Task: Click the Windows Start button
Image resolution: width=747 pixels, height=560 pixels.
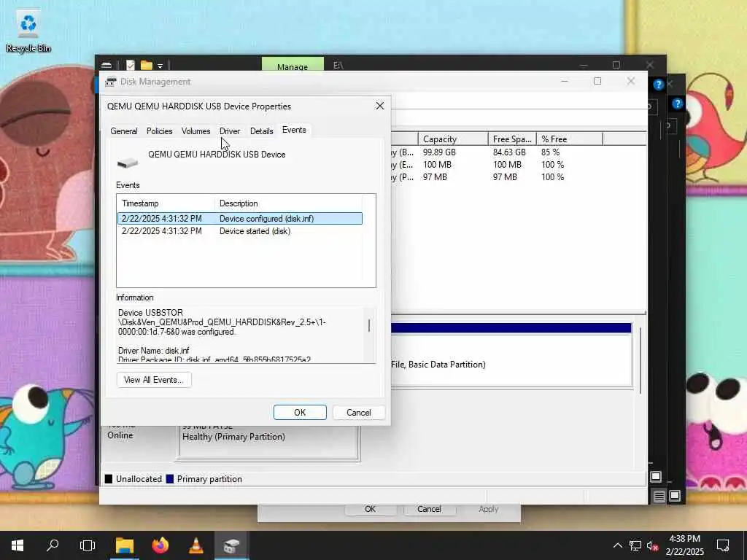Action: (18, 545)
